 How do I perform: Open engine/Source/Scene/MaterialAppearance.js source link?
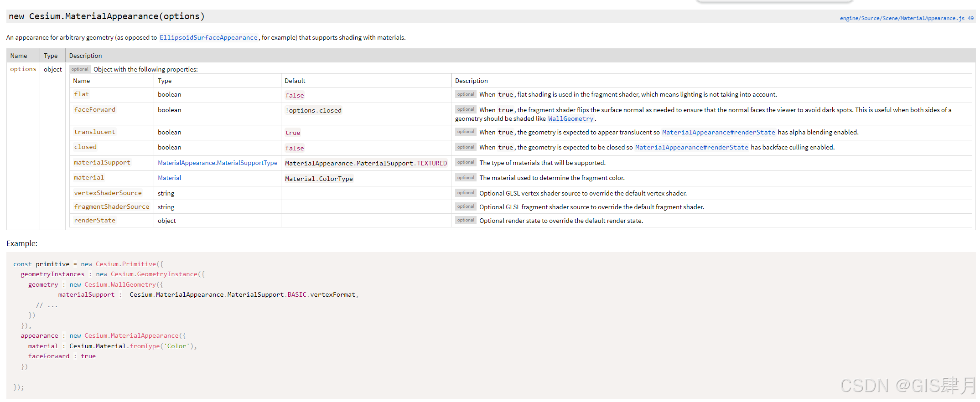tap(907, 18)
